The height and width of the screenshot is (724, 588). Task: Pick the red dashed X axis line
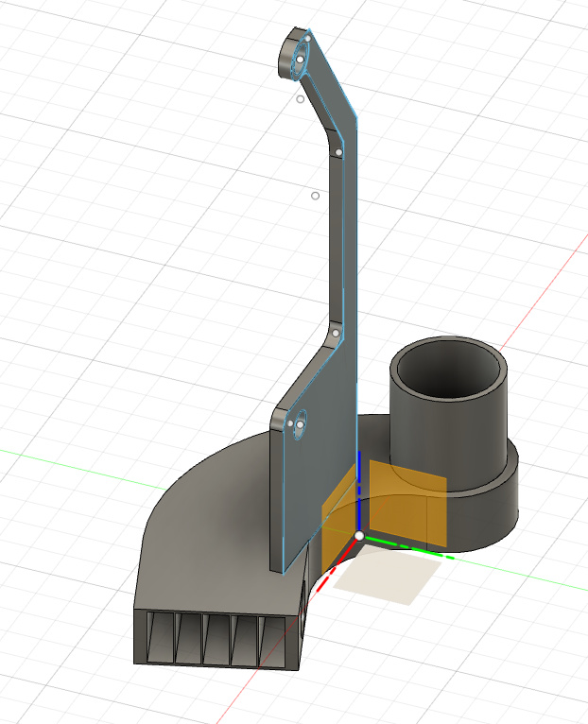337,565
